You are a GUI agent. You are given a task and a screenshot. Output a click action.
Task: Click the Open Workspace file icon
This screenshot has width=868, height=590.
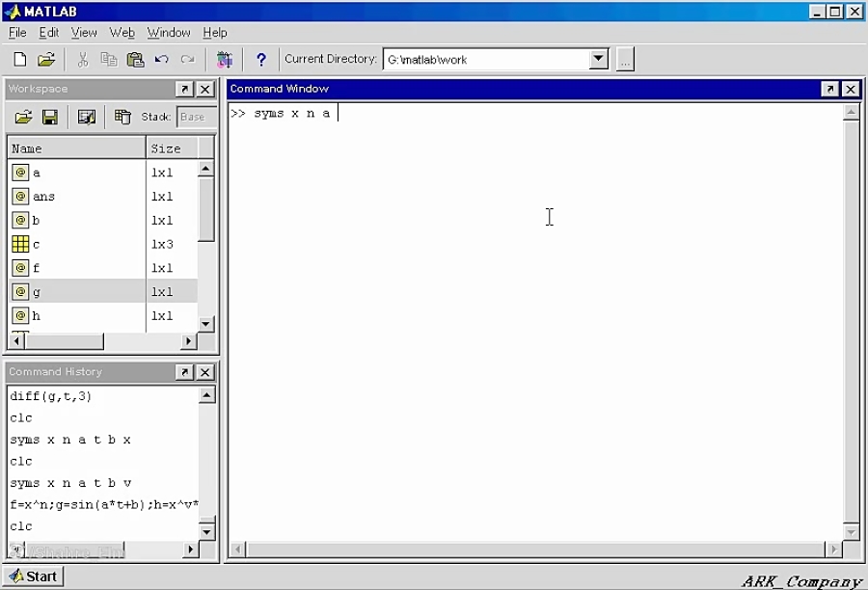[x=24, y=117]
